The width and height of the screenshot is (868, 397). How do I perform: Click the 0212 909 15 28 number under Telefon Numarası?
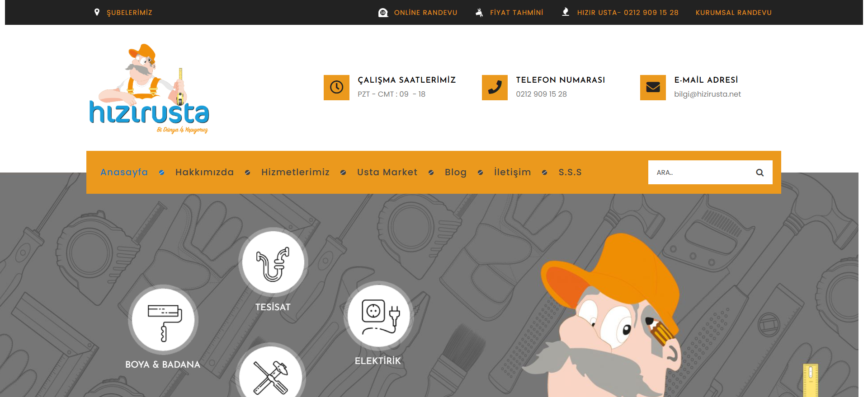tap(541, 94)
